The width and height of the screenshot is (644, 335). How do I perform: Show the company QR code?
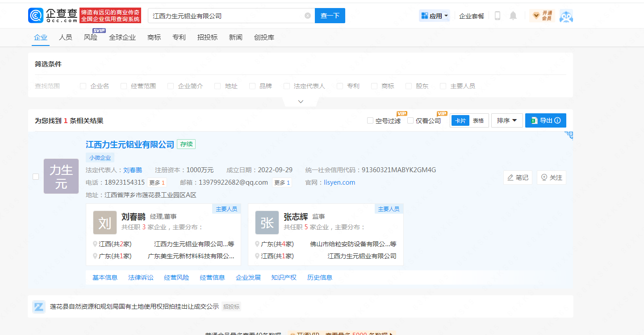click(x=569, y=136)
